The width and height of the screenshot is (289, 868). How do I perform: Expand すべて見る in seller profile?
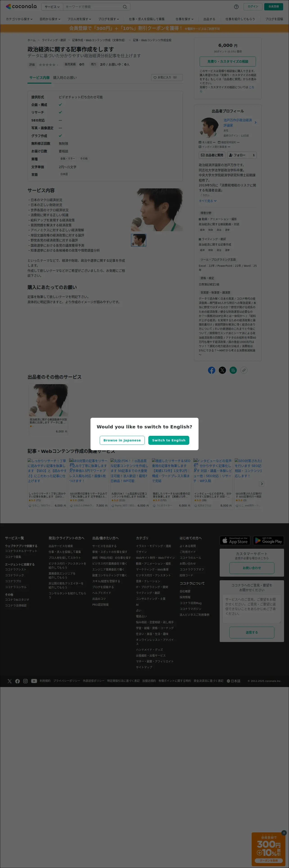pyautogui.click(x=208, y=201)
